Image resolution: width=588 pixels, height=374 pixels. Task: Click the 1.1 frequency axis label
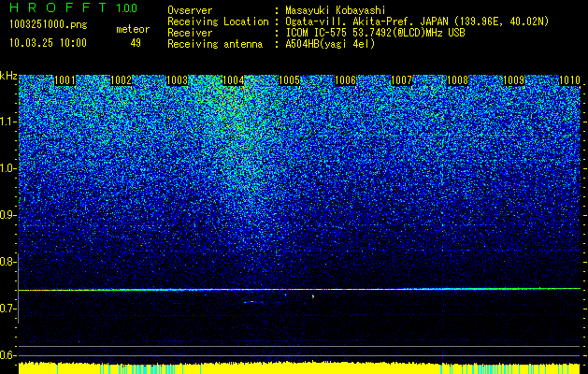coord(7,122)
